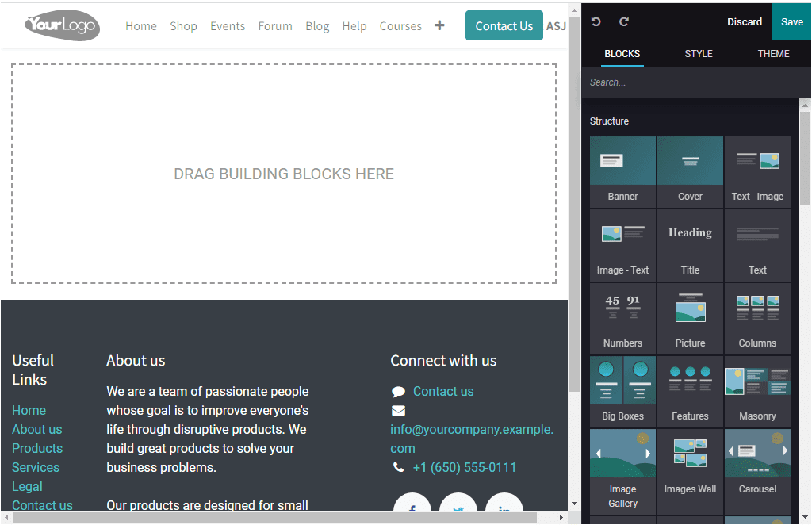Select the Banner building block
Image resolution: width=812 pixels, height=525 pixels.
click(622, 171)
